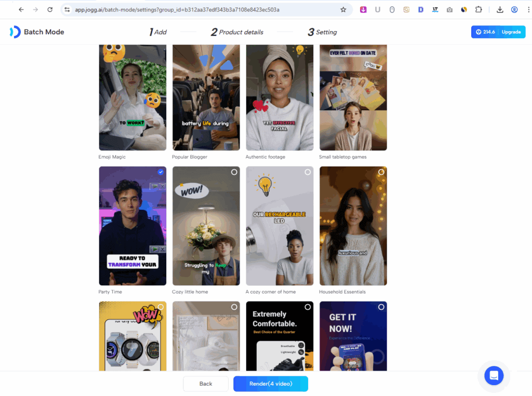The image size is (532, 396).
Task: Click the Upgrade credits button
Action: coord(511,32)
